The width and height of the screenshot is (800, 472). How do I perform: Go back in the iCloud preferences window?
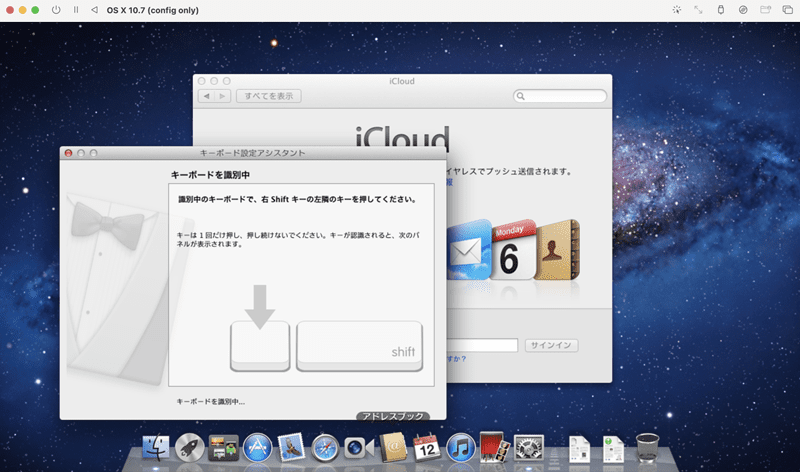206,96
